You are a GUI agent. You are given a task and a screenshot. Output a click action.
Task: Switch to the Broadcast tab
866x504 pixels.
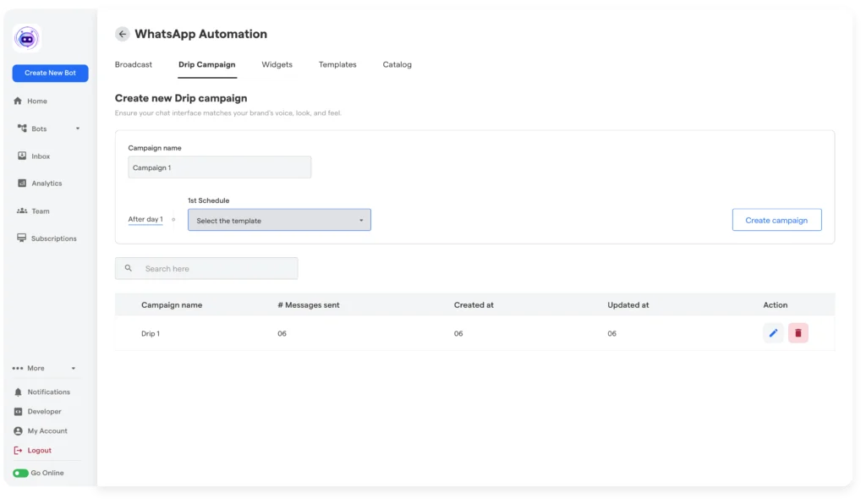[134, 65]
